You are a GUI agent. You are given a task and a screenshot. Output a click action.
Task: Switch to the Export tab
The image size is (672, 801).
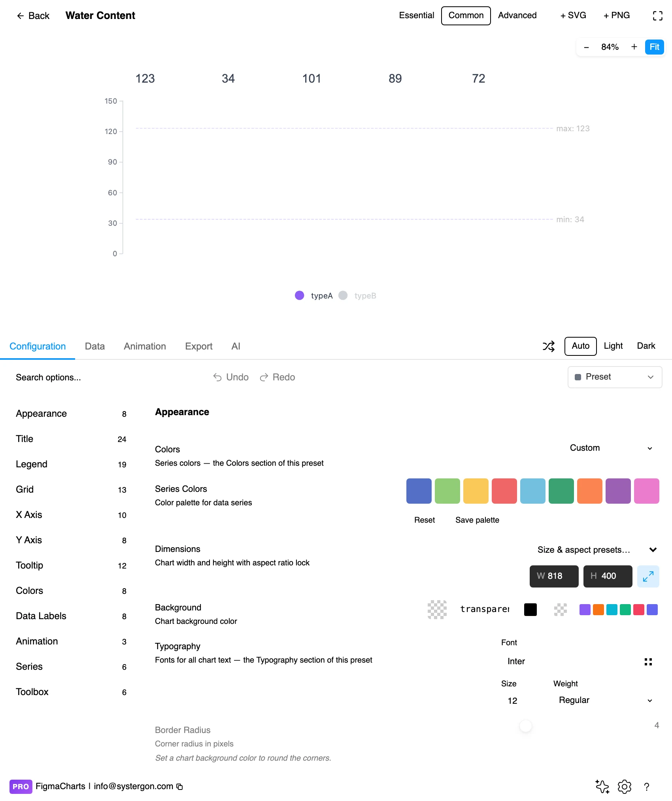pos(198,346)
